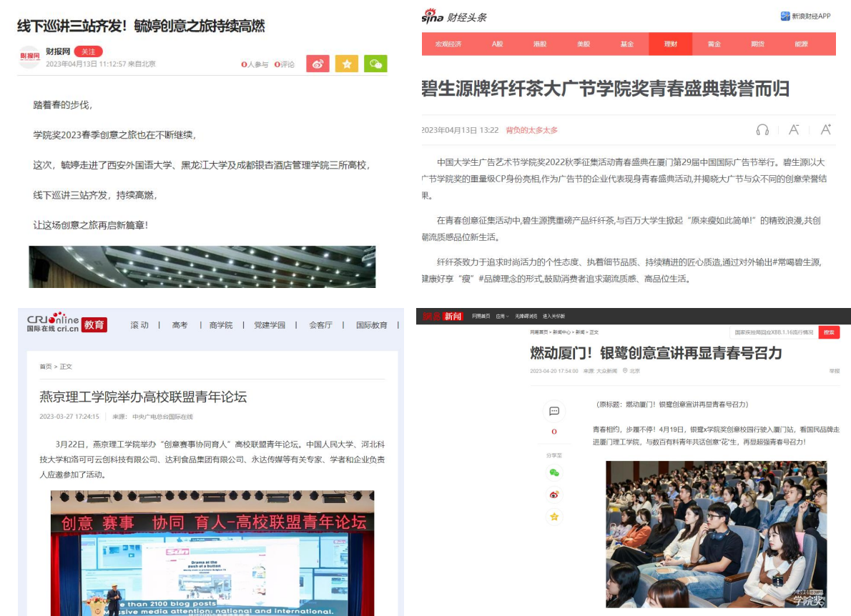Click the red 搜索 button

coord(829,332)
